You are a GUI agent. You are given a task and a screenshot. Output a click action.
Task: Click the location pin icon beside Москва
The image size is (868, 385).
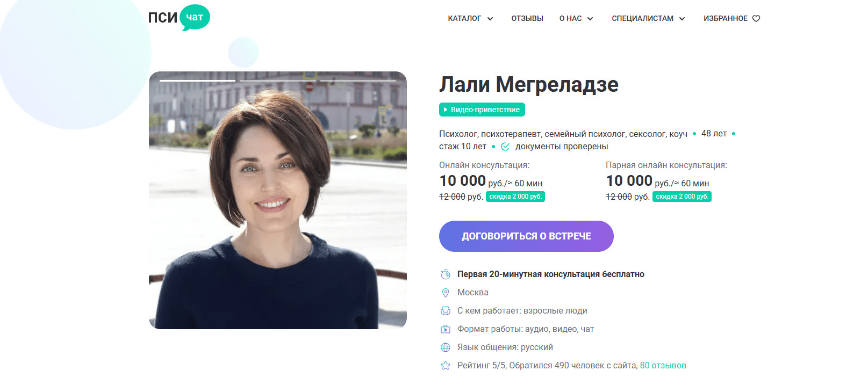point(446,293)
